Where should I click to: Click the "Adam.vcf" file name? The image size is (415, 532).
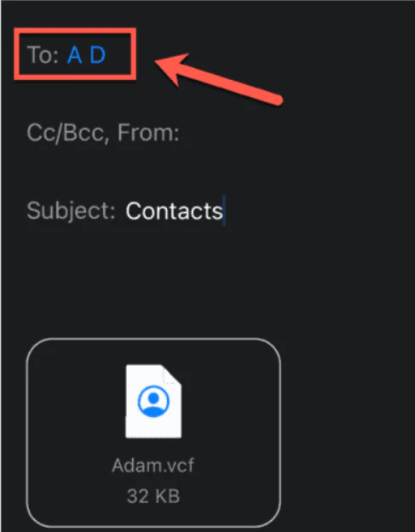pyautogui.click(x=153, y=465)
